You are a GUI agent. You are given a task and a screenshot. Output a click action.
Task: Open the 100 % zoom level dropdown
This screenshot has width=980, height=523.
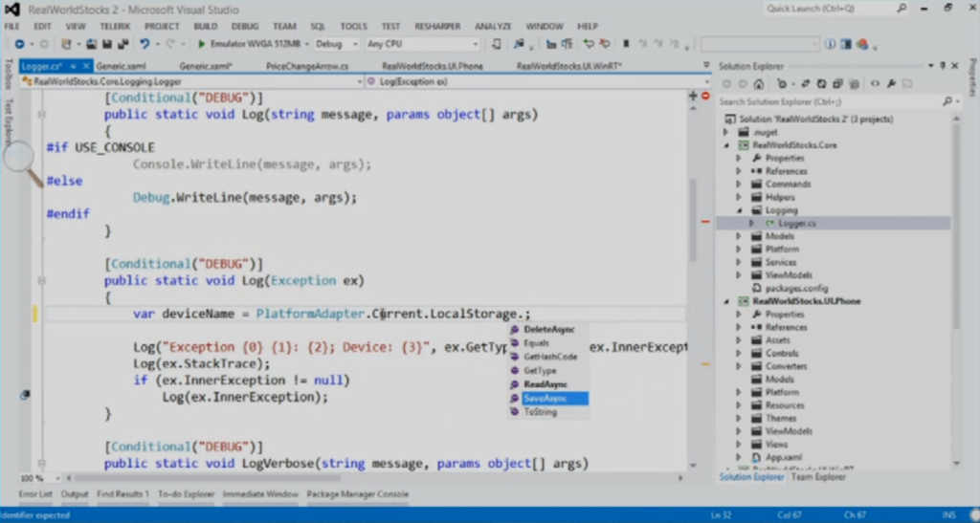coord(57,478)
